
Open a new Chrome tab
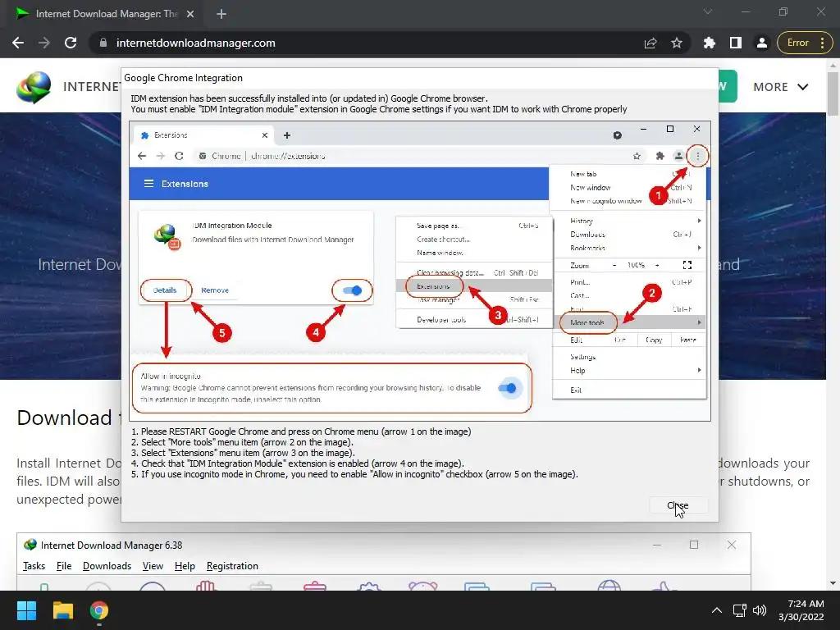221,14
